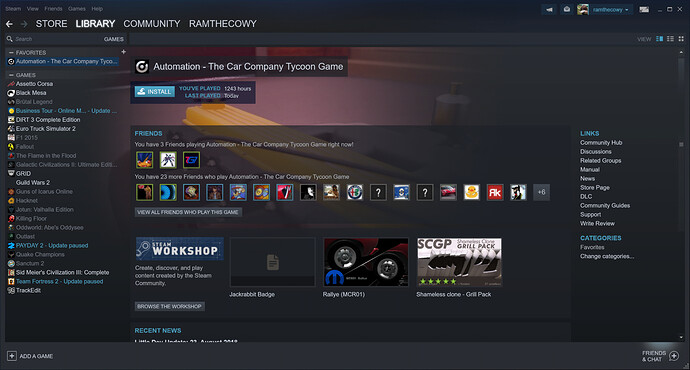Open the Discussions link
The height and width of the screenshot is (370, 690).
[x=595, y=152]
